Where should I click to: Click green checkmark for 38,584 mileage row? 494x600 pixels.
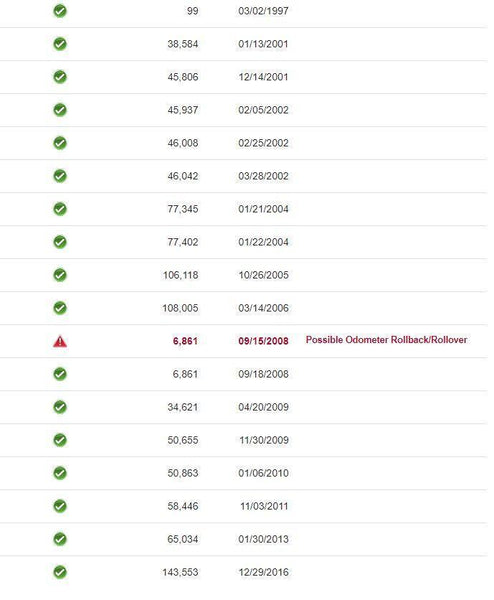(x=60, y=44)
